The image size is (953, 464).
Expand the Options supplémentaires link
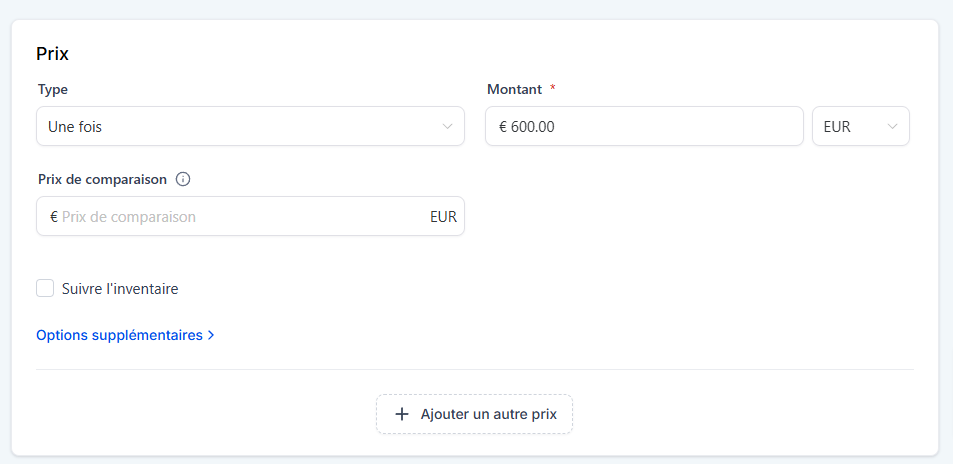click(119, 336)
